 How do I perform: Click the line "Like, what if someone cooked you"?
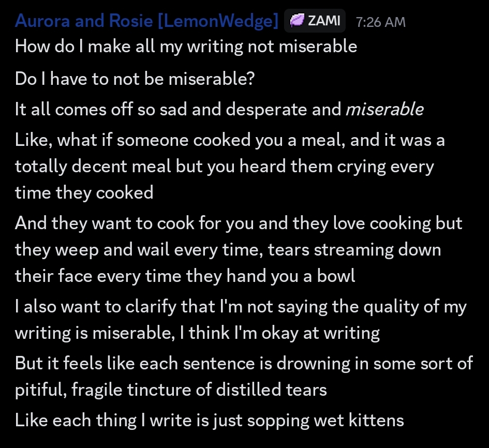tap(230, 140)
